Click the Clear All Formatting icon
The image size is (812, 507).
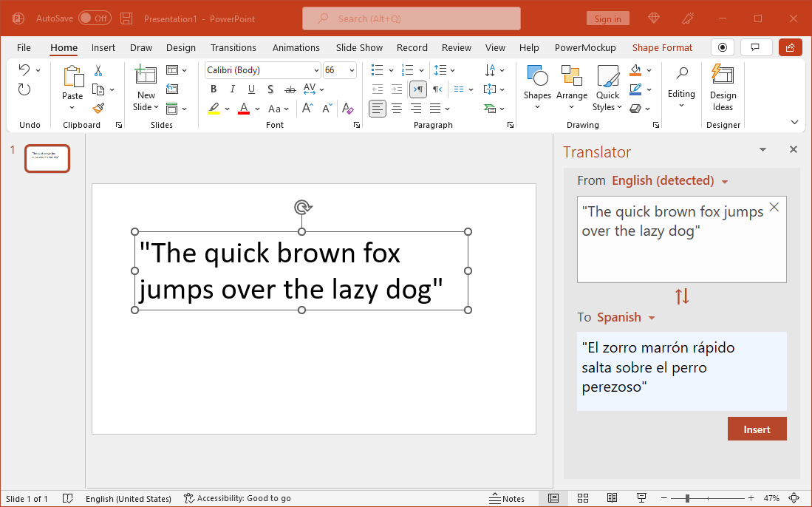(x=347, y=108)
